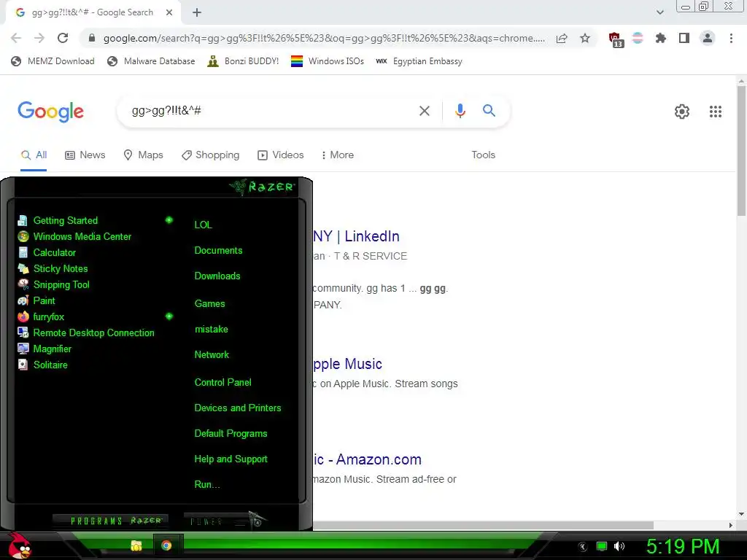Open the LinkedIn search result
747x560 pixels.
click(x=356, y=236)
